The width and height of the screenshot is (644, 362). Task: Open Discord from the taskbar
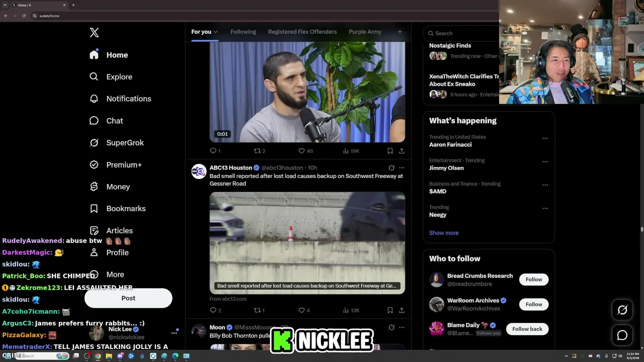[x=120, y=356]
